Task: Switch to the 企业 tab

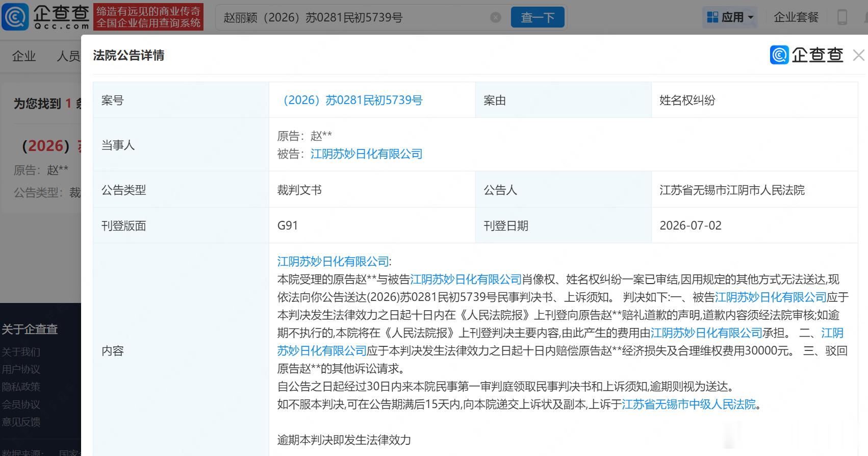Action: pyautogui.click(x=24, y=56)
